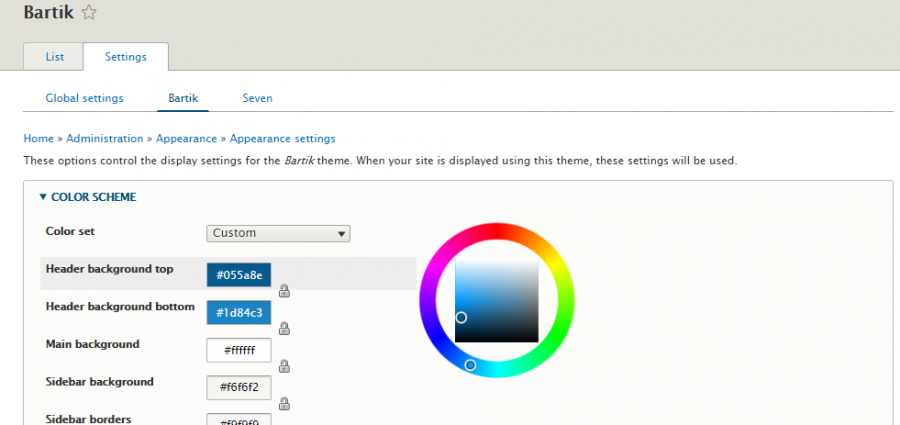Viewport: 900px width, 425px height.
Task: Open Administration breadcrumb link
Action: (x=104, y=138)
